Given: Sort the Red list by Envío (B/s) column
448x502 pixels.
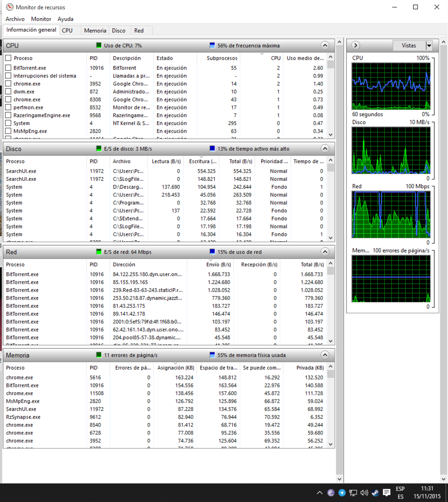Looking at the screenshot, I should [x=210, y=265].
